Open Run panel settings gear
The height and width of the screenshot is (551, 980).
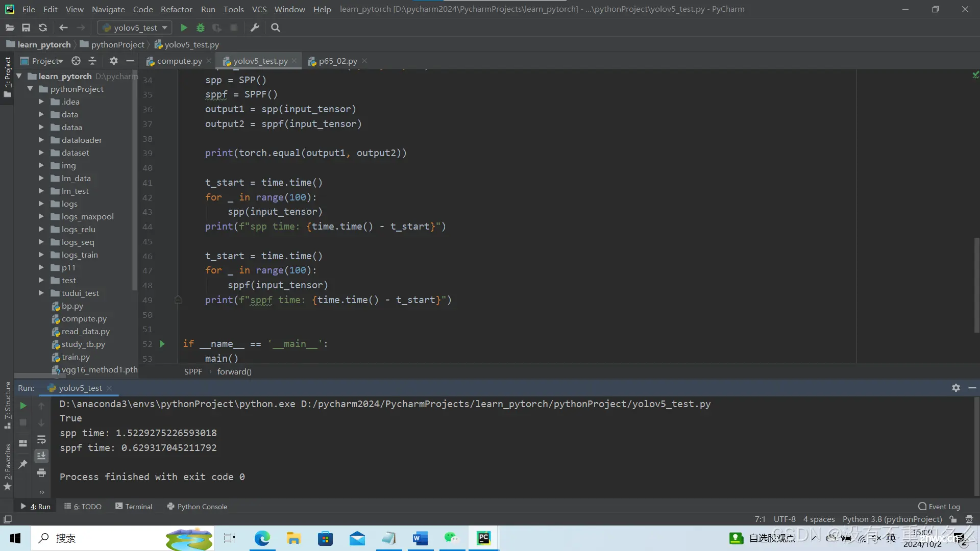click(x=956, y=388)
